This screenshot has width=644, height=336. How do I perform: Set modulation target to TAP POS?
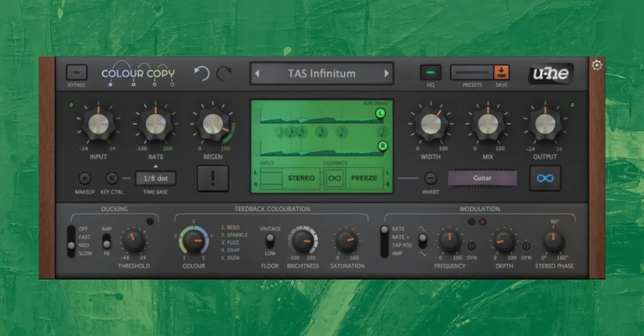401,245
